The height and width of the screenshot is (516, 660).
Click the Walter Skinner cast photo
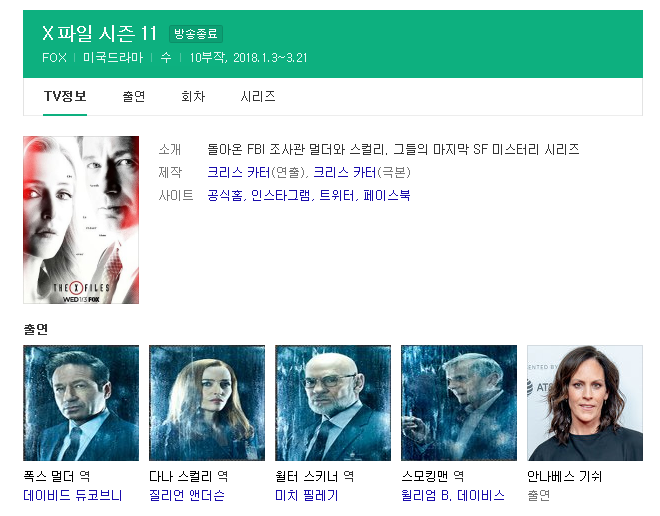click(333, 403)
